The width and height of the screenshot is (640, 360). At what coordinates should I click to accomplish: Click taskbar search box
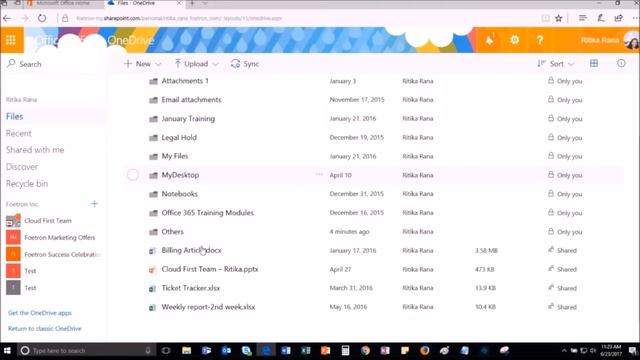(x=86, y=351)
